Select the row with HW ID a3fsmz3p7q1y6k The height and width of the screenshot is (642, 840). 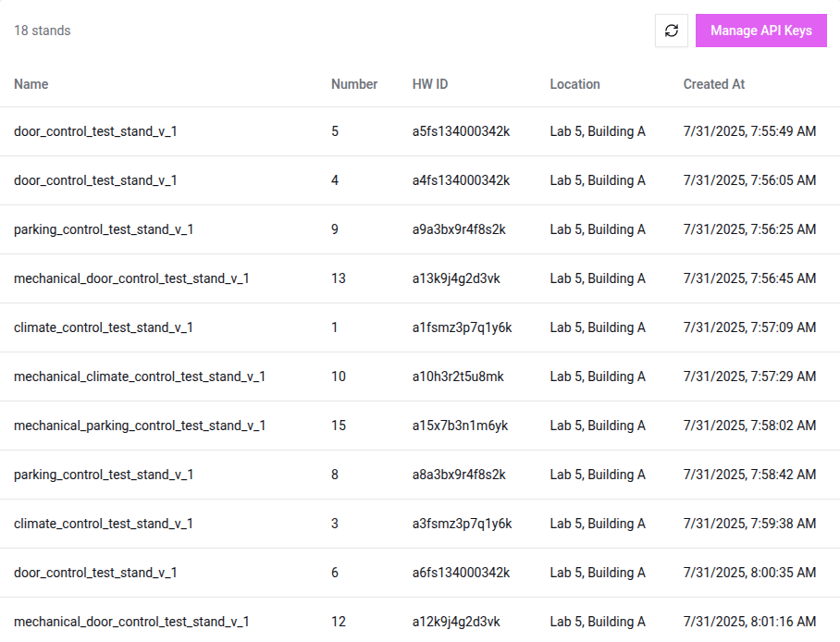[x=462, y=524]
